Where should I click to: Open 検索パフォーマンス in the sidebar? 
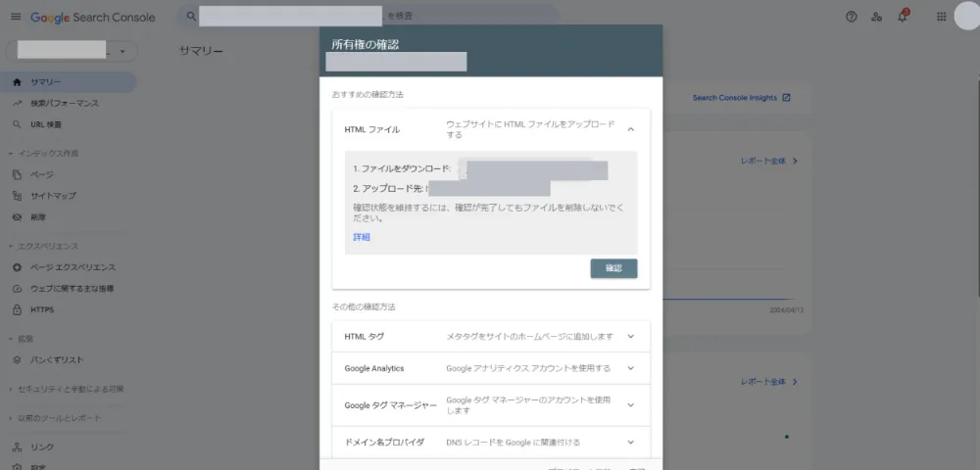[69, 104]
